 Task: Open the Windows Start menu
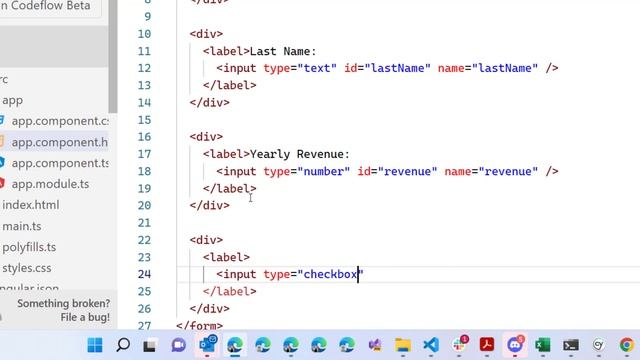point(95,345)
